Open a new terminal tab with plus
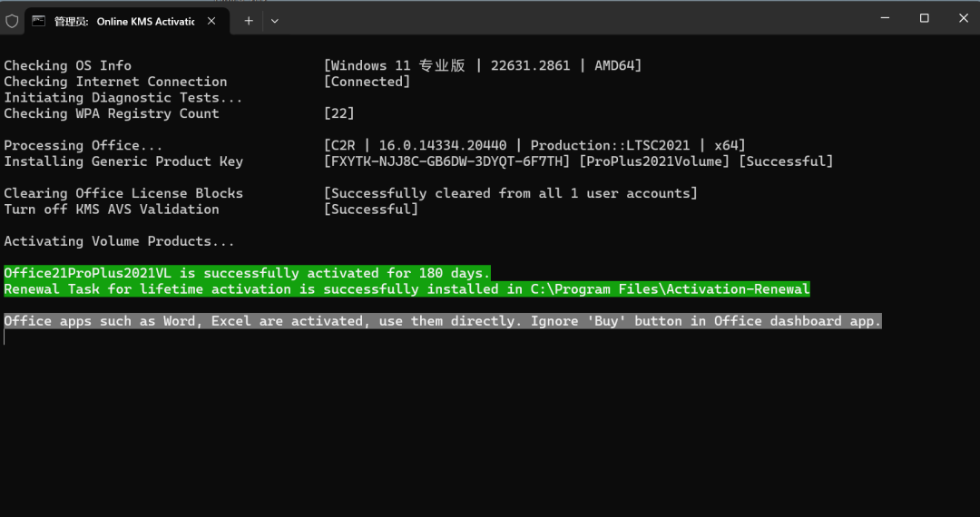This screenshot has width=980, height=517. (x=248, y=20)
